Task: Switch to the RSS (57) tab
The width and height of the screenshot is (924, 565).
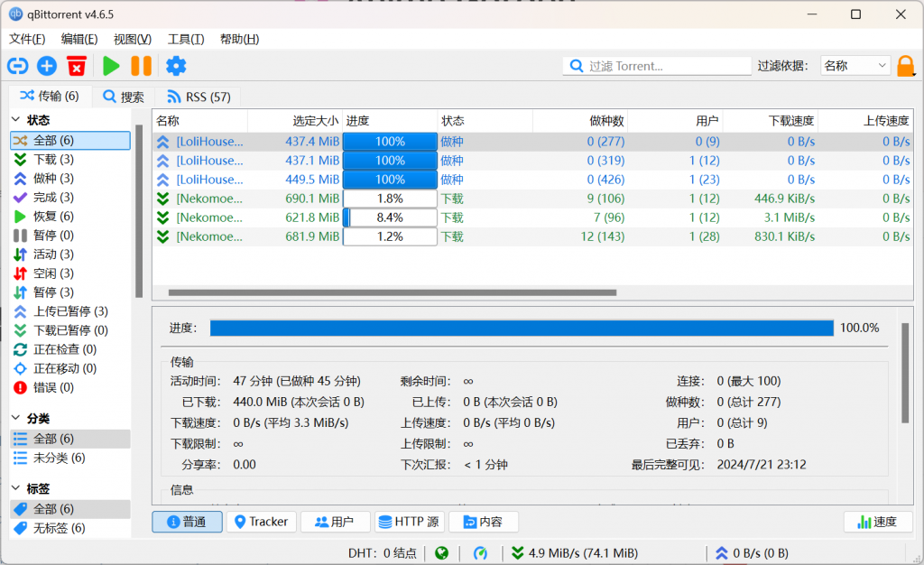Action: [199, 97]
